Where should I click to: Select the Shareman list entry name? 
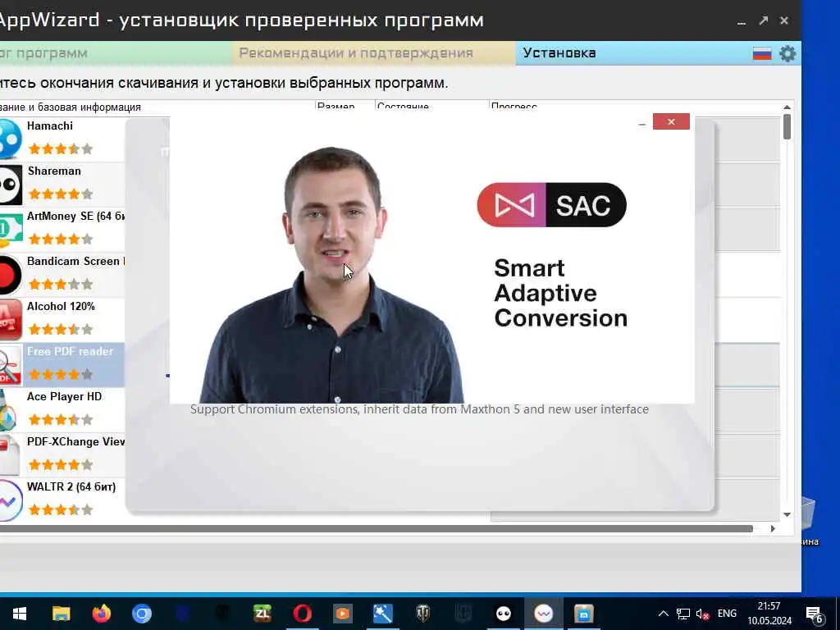54,171
